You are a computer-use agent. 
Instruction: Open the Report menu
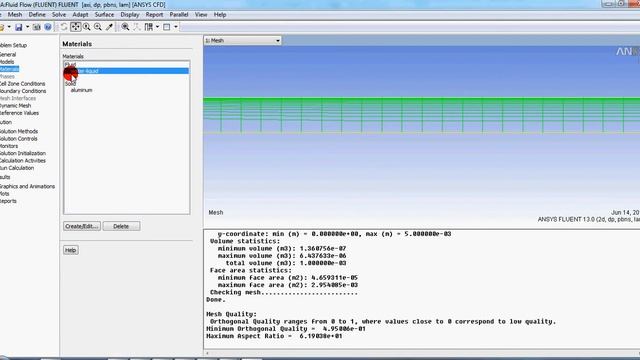[154, 15]
